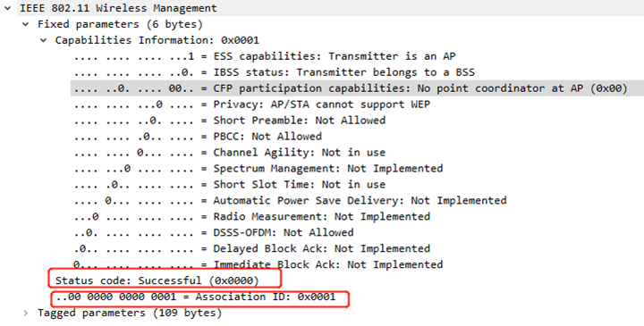Screen dimensions: 644x326
Task: Expand the Tagged parameters (109 bytes) node
Action: (x=25, y=313)
